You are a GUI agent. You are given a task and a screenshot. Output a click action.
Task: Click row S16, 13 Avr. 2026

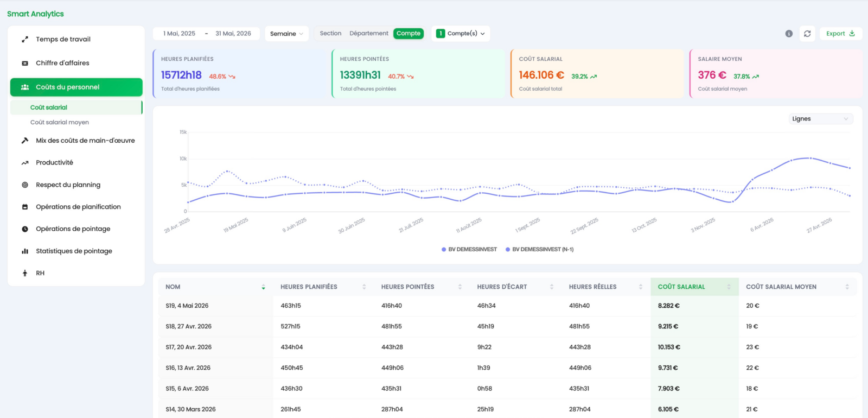[507, 368]
